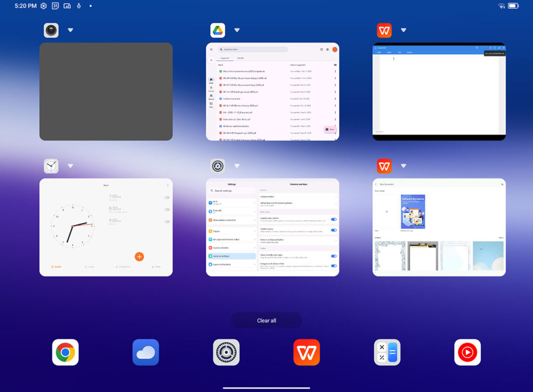Tap blank document plus in WPS New Document card

point(387,211)
